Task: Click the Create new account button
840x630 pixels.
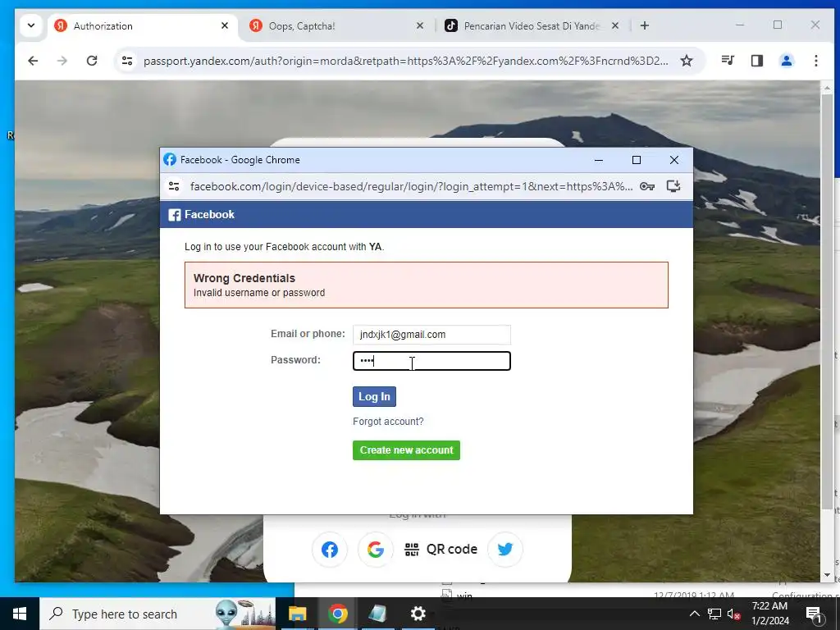Action: 406,450
